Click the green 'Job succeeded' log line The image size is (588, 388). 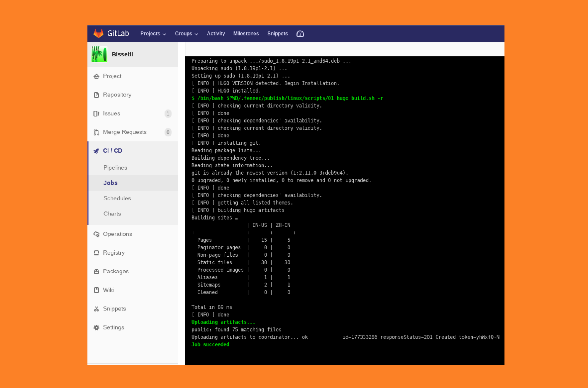210,344
